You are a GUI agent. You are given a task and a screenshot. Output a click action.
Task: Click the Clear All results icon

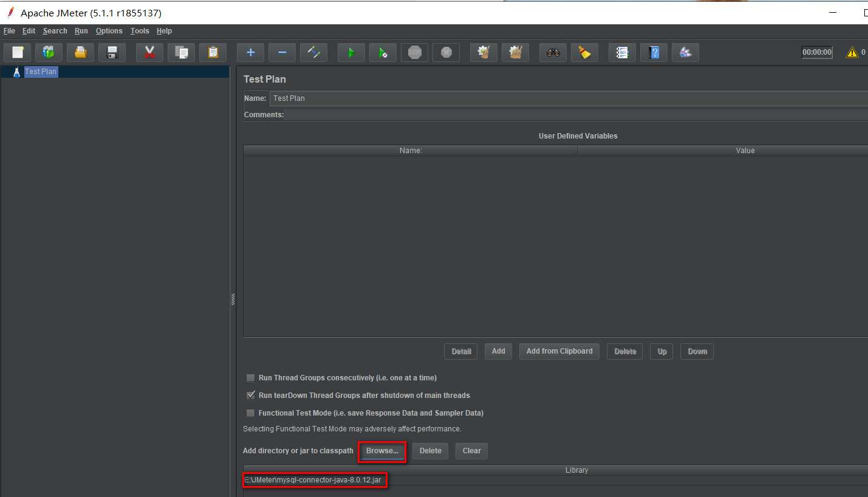pos(515,52)
